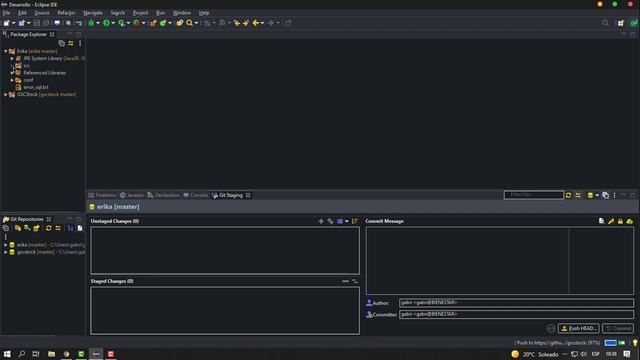Open Package Explorer view menu (three dots)
640x360 pixels.
(x=80, y=43)
